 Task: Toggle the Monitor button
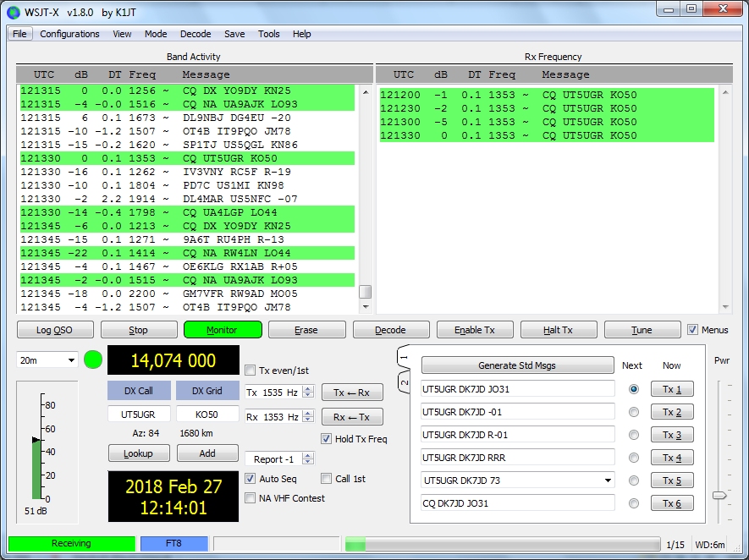(223, 330)
